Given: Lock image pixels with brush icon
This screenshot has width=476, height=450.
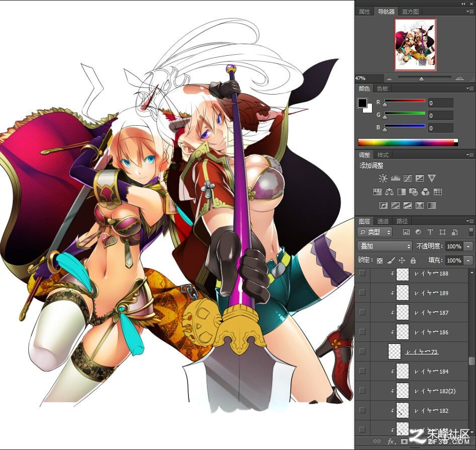Looking at the screenshot, I should pos(391,260).
